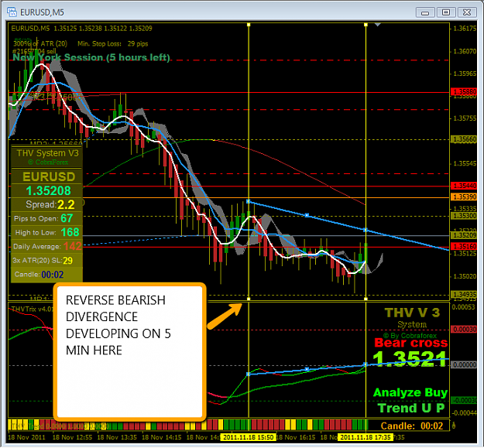Image resolution: width=484 pixels, height=448 pixels.
Task: Click the 0.00053 indicator scale value
Action: [463, 307]
